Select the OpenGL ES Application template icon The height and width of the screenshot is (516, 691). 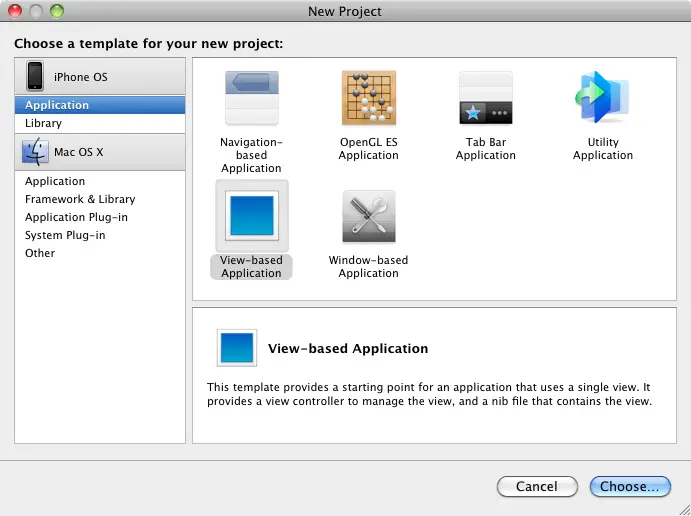(369, 98)
